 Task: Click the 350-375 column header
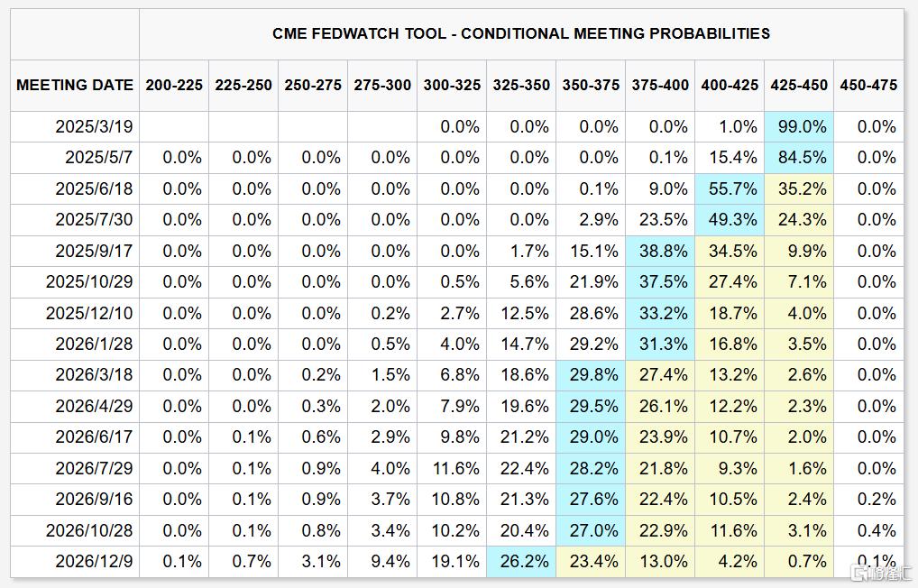[x=591, y=85]
